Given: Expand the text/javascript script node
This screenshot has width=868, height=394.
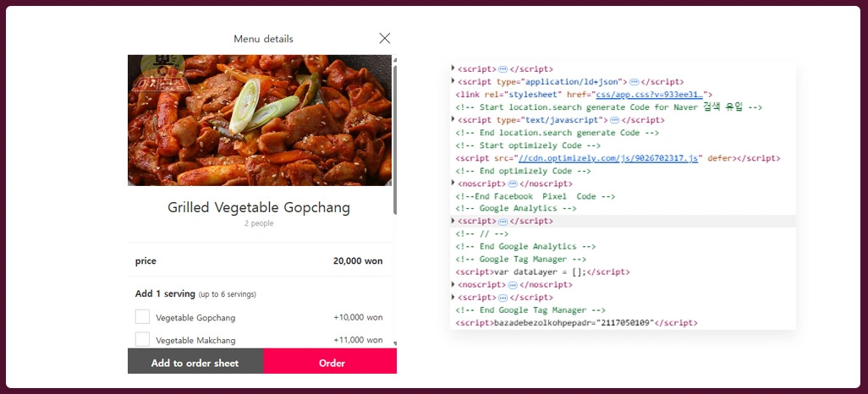Looking at the screenshot, I should tap(453, 119).
